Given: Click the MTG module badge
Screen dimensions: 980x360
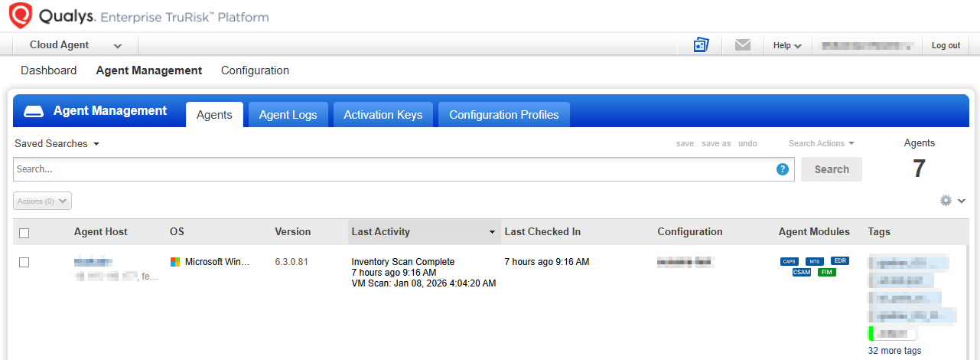Looking at the screenshot, I should [815, 261].
